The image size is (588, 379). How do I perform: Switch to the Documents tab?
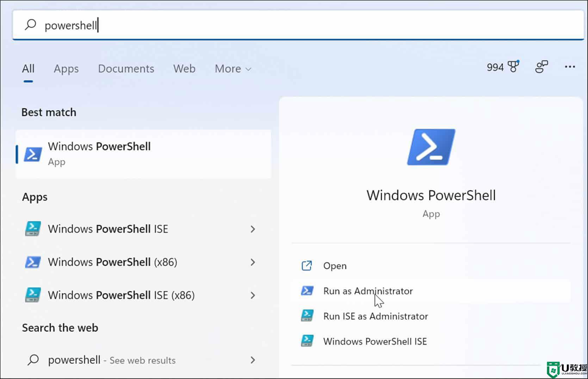point(126,68)
